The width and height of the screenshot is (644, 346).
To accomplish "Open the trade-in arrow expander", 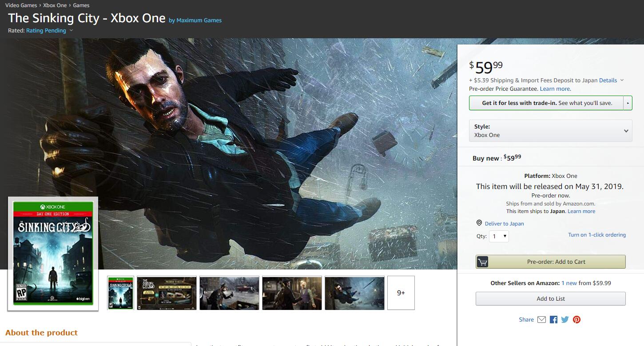I will [x=628, y=103].
